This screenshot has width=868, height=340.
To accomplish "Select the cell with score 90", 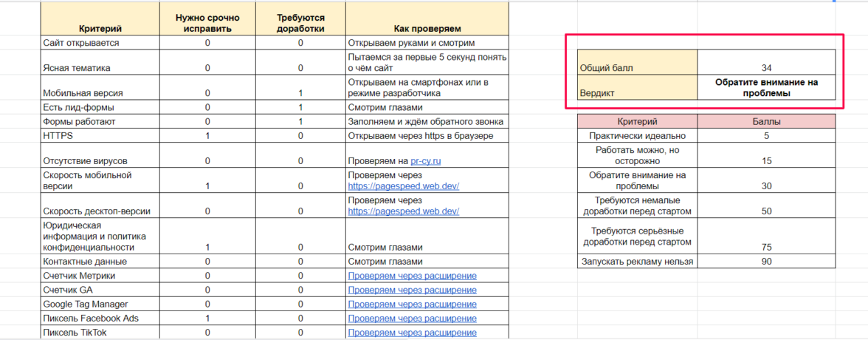I will [x=766, y=261].
